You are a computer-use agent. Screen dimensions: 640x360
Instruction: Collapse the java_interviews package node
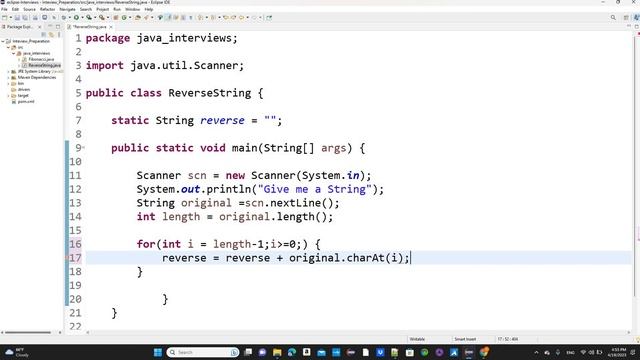[13, 53]
